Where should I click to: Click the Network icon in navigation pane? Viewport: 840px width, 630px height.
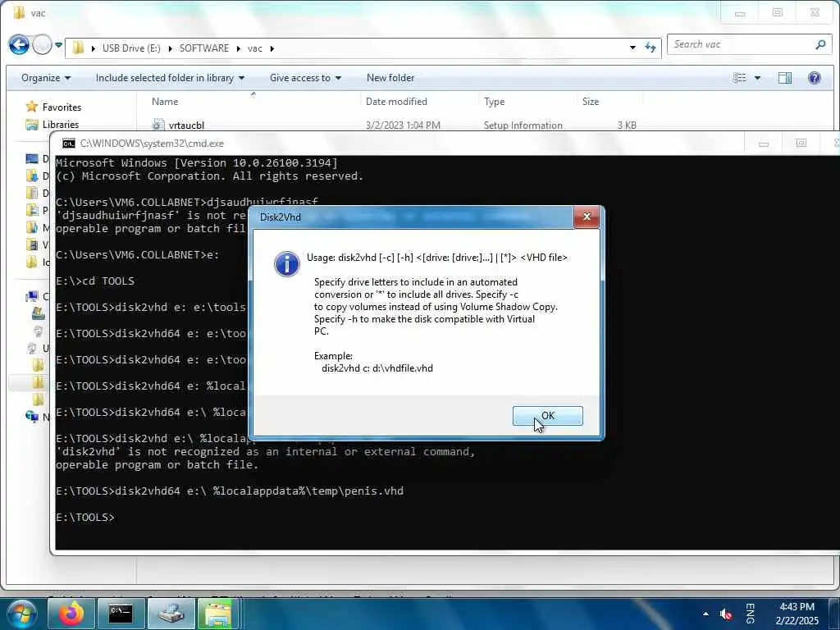point(32,416)
